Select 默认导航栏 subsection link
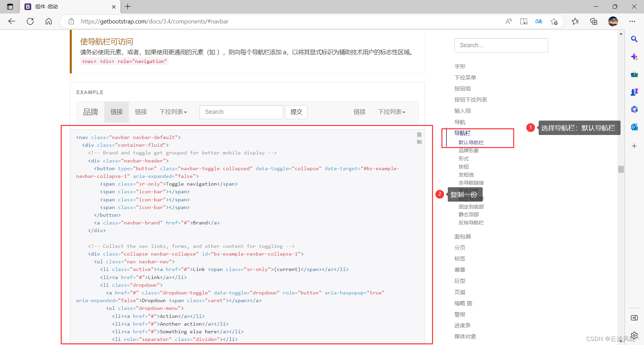Image resolution: width=644 pixels, height=345 pixels. (x=471, y=142)
